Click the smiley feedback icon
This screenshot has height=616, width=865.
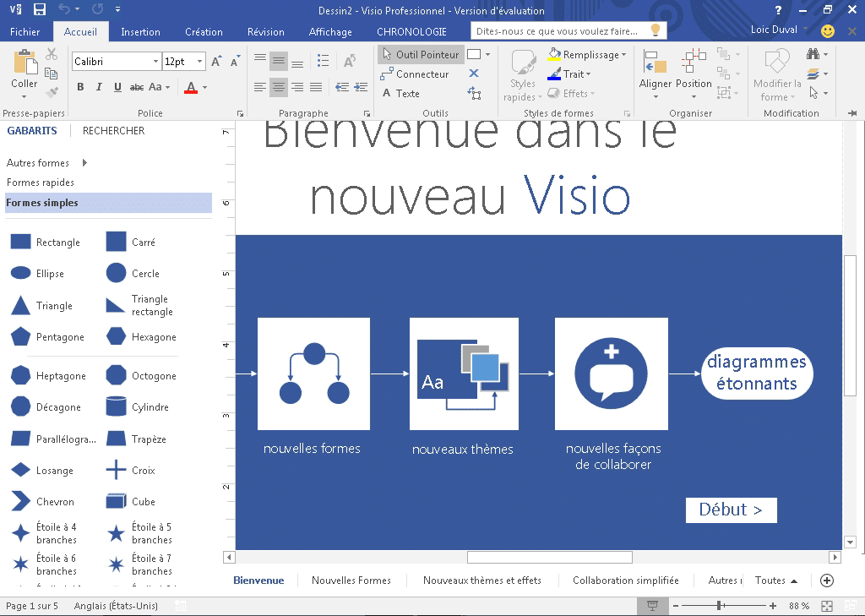pos(828,31)
